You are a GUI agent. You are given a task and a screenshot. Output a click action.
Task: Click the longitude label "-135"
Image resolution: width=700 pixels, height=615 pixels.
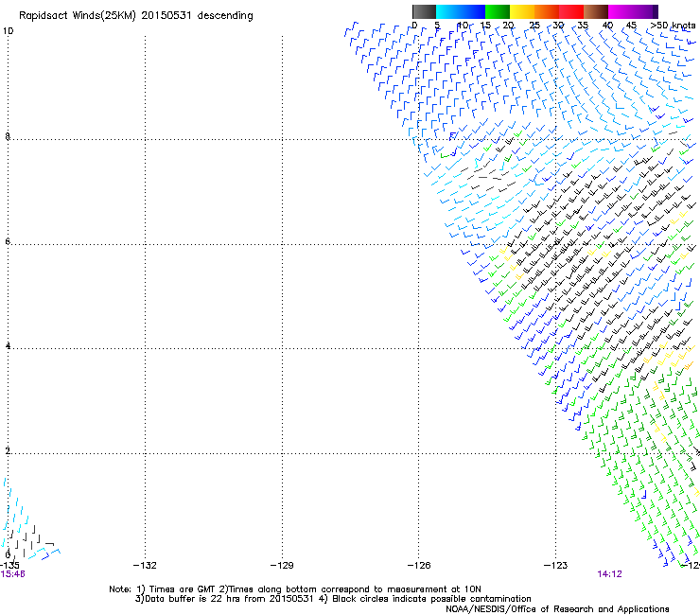(x=9, y=566)
